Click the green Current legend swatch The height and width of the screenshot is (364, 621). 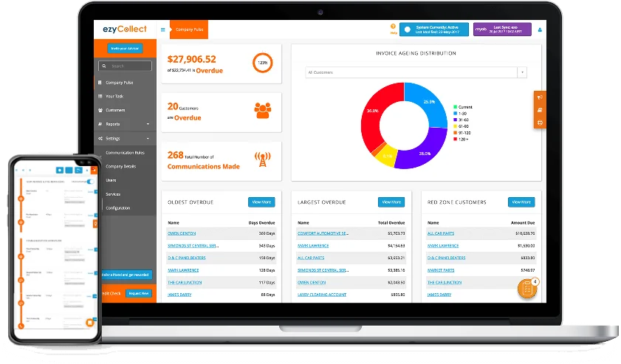coord(455,107)
